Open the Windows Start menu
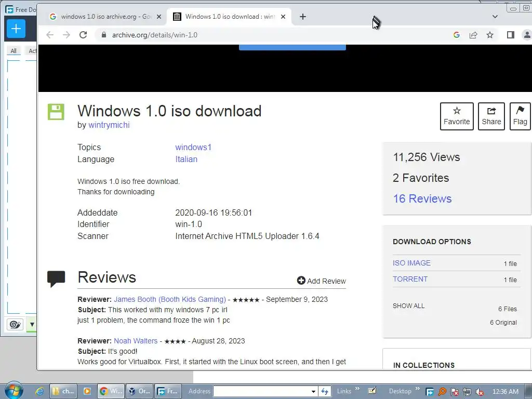Viewport: 532px width, 399px height. [13, 391]
